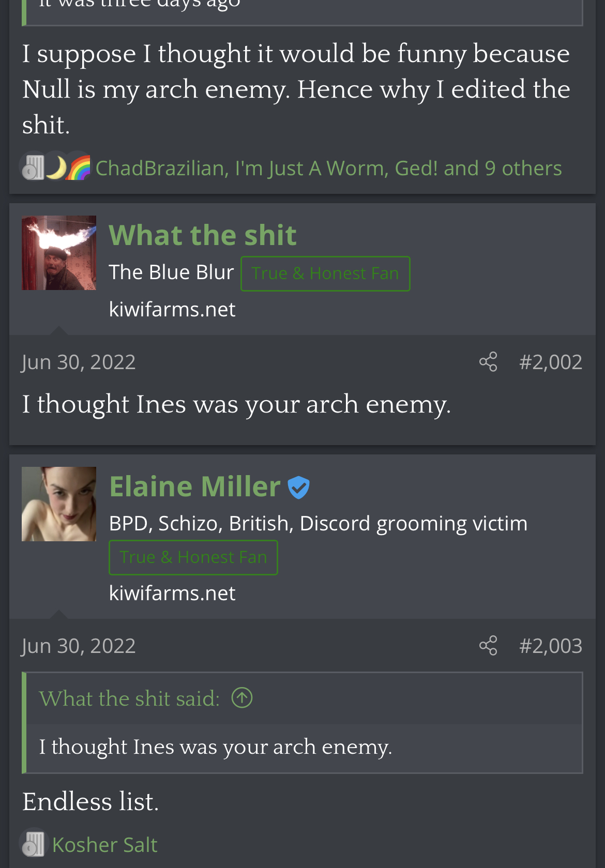Open What the shit's avatar
This screenshot has height=868, width=605.
59,253
